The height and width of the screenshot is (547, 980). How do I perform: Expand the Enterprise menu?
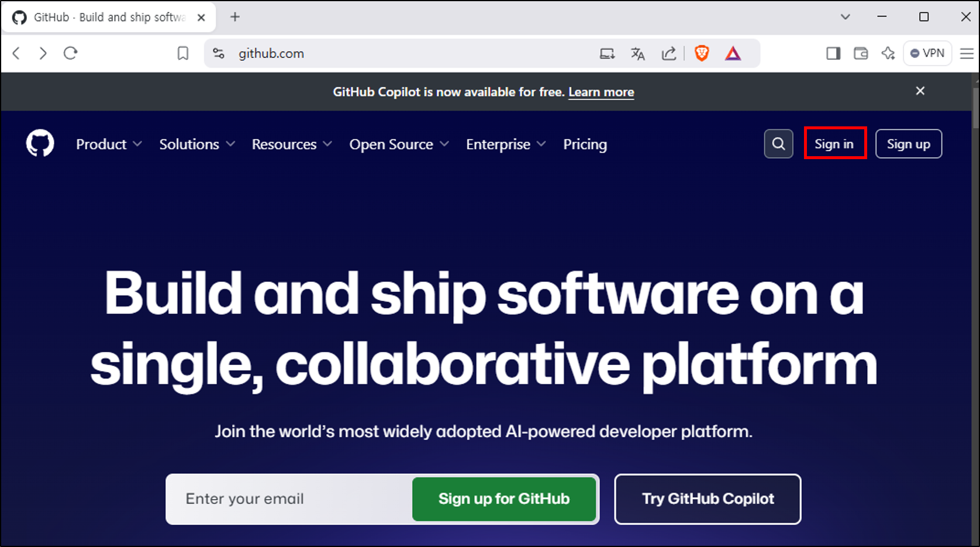click(x=506, y=144)
